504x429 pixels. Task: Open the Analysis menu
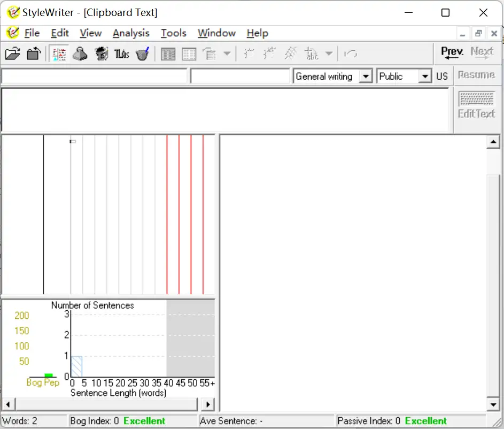pyautogui.click(x=131, y=33)
